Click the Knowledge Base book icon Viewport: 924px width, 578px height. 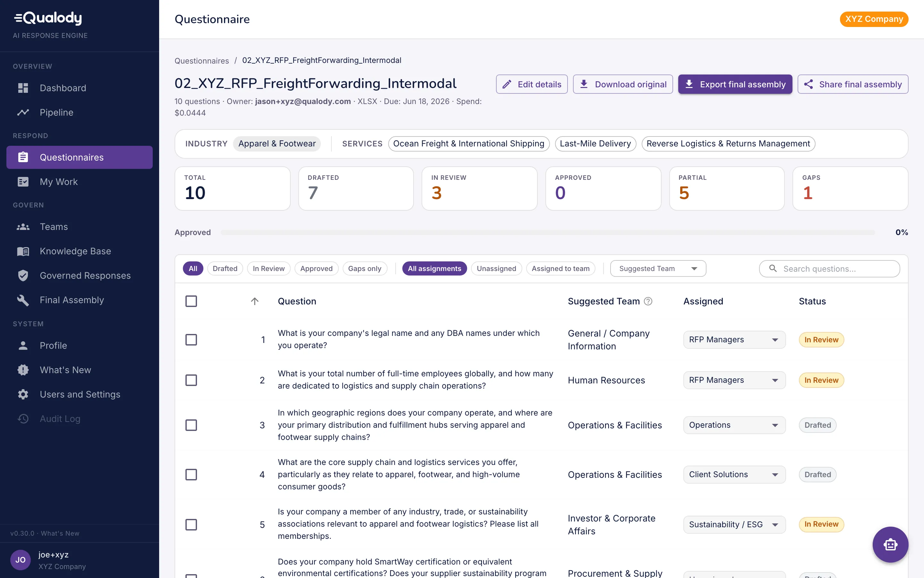point(23,251)
